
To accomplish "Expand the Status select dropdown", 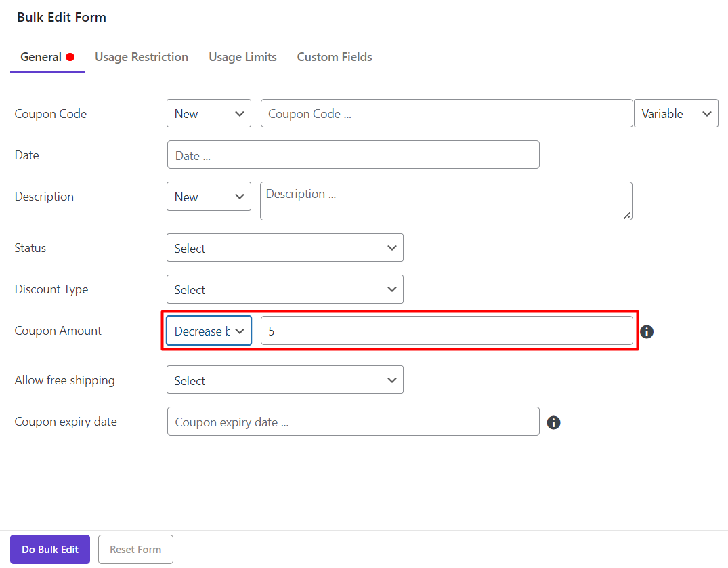I will point(284,248).
